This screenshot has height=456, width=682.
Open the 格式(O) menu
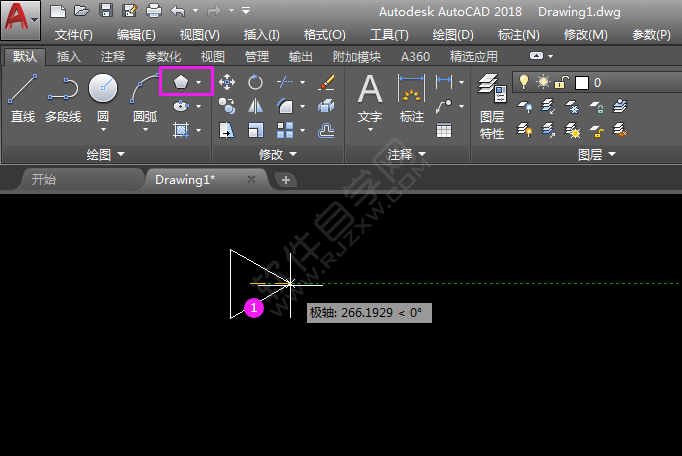tap(324, 35)
